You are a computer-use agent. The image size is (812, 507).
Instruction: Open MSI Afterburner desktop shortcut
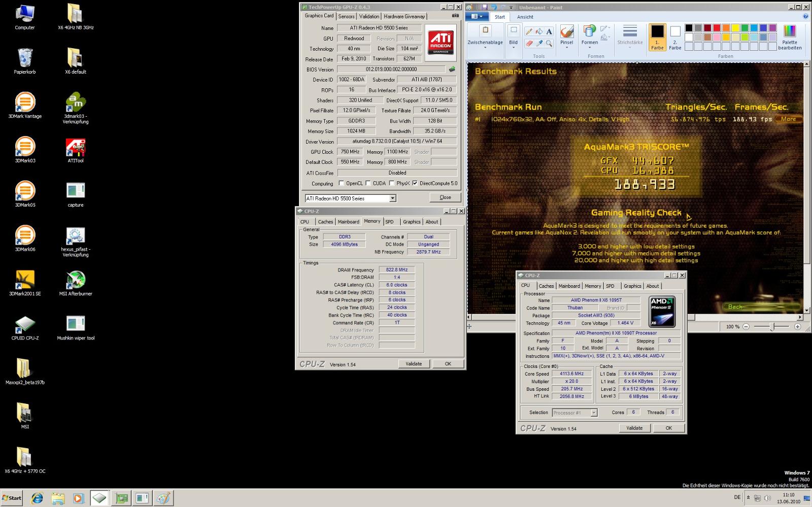click(76, 283)
